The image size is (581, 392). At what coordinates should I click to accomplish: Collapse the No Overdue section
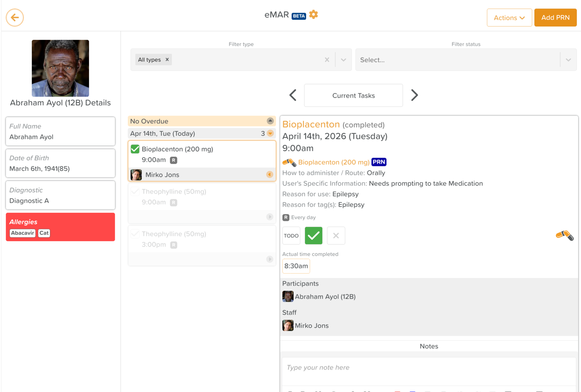(x=270, y=121)
